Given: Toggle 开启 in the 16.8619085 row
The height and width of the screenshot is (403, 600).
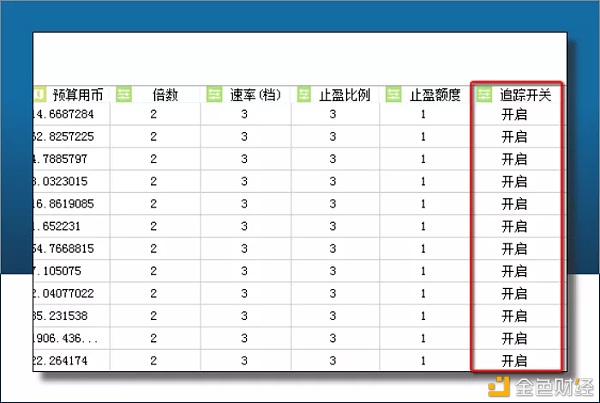Looking at the screenshot, I should (514, 204).
